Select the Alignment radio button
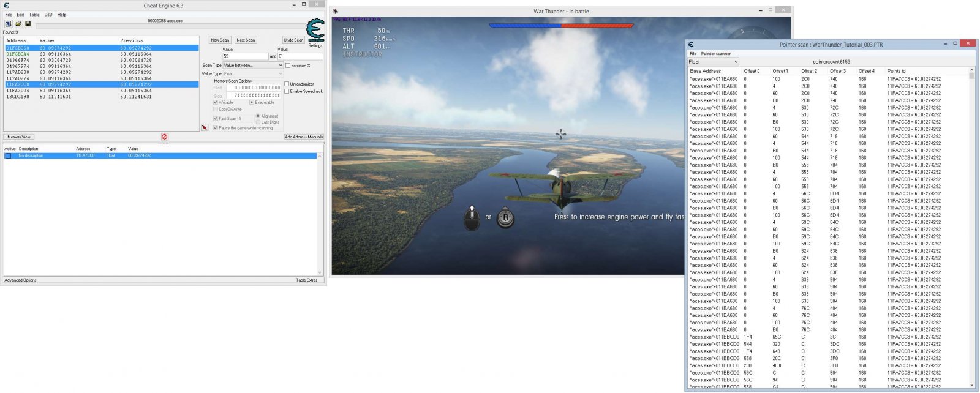Image resolution: width=980 pixels, height=393 pixels. click(258, 116)
